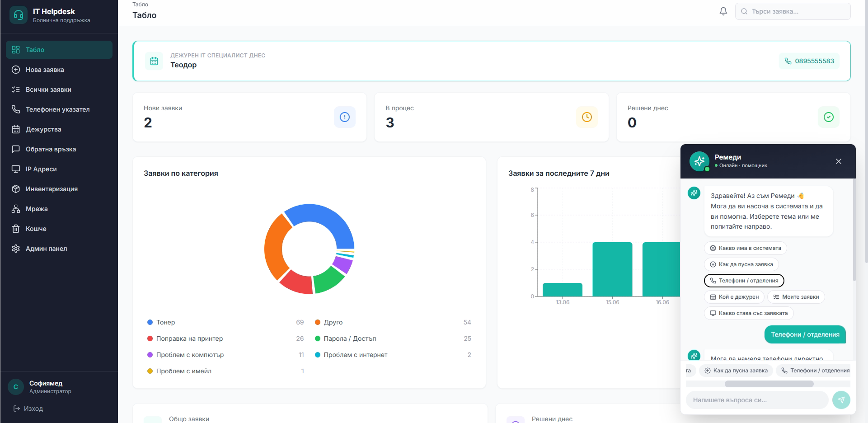This screenshot has height=423, width=868.
Task: Click the Нови заявки count 2
Action: tap(148, 122)
